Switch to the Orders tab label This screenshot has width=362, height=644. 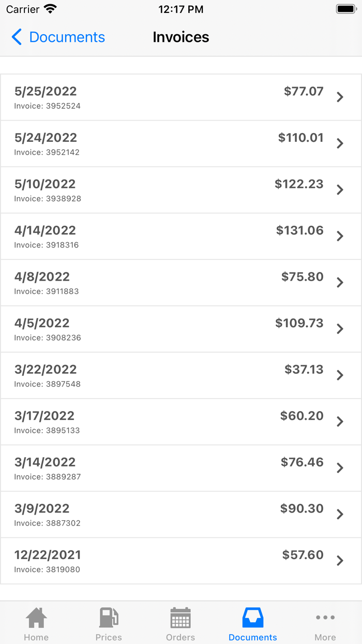[x=180, y=637]
